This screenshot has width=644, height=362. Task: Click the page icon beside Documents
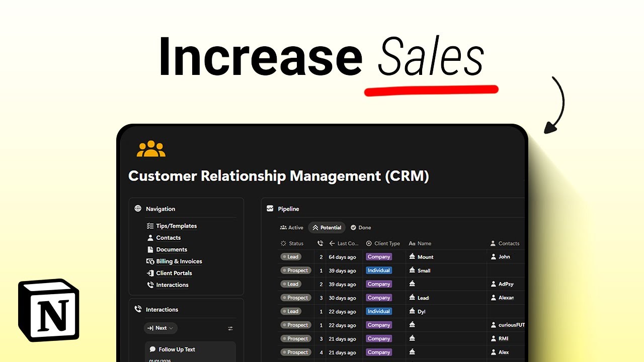(150, 249)
